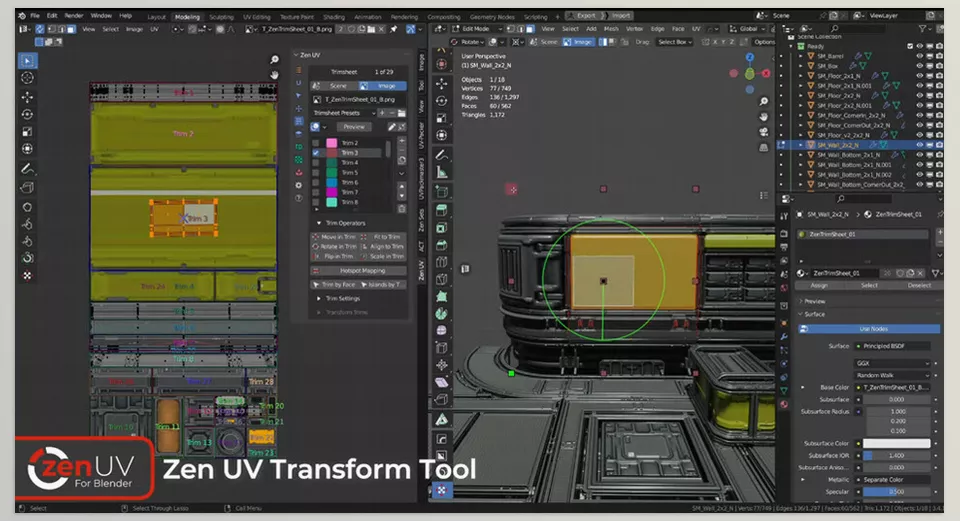The image size is (960, 521).
Task: Toggle visibility of SM_Wall_2x2_N
Action: [x=920, y=145]
